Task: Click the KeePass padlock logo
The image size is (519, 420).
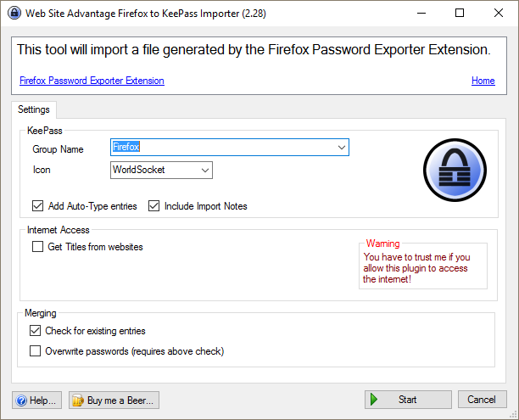Action: pyautogui.click(x=453, y=165)
